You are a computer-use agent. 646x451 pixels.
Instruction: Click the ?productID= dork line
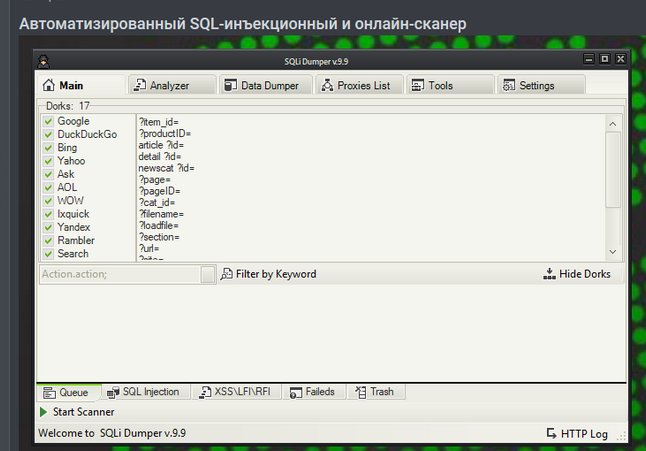click(x=164, y=134)
